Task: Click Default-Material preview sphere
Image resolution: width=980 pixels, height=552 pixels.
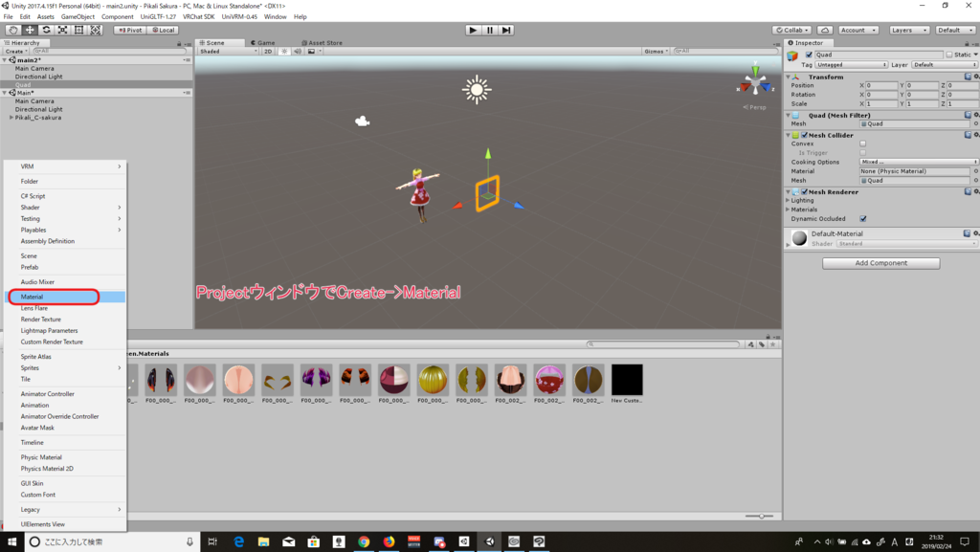Action: pyautogui.click(x=799, y=238)
